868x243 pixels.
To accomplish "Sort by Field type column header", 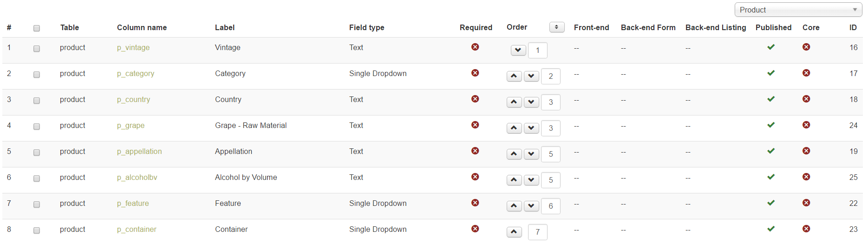I will (366, 28).
